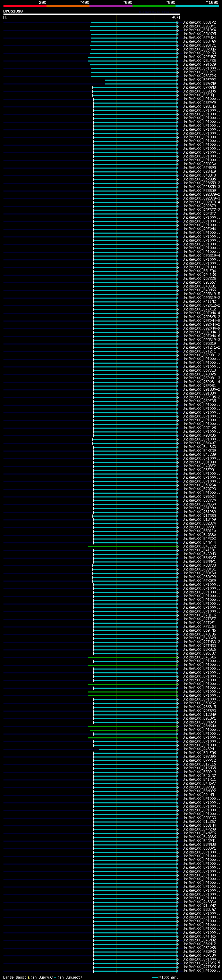Image resolution: width=222 pixels, height=980 pixels.
Task: Select hit label UniRef100_Q59FM6
Action: pos(199,630)
